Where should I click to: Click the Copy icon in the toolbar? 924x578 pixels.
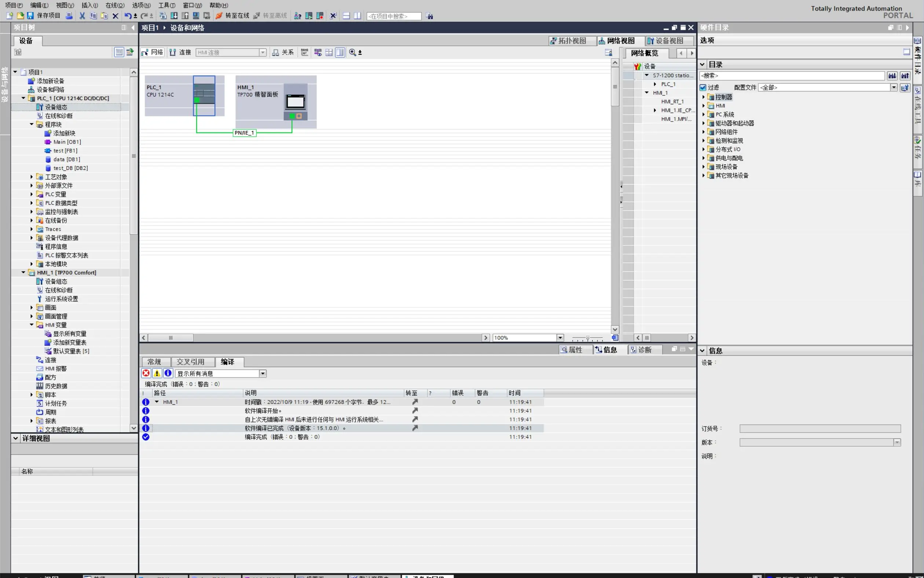pyautogui.click(x=93, y=16)
